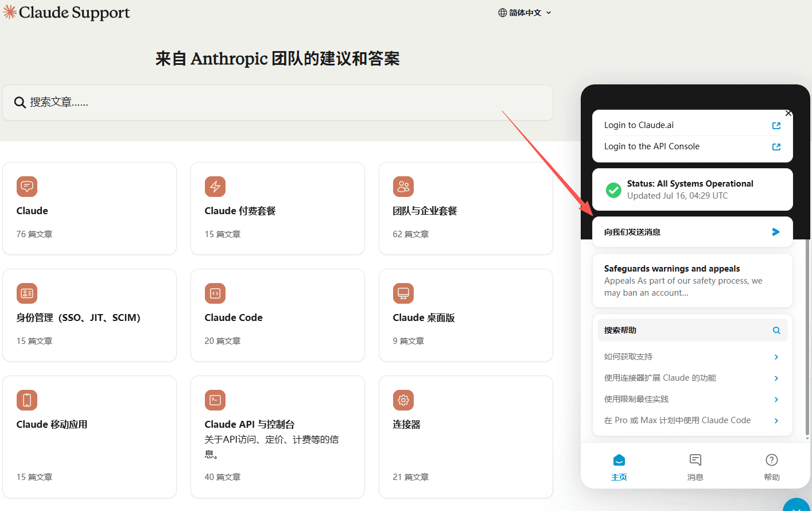Click the 团队与企业套餐 people icon
This screenshot has width=812, height=511.
point(403,187)
